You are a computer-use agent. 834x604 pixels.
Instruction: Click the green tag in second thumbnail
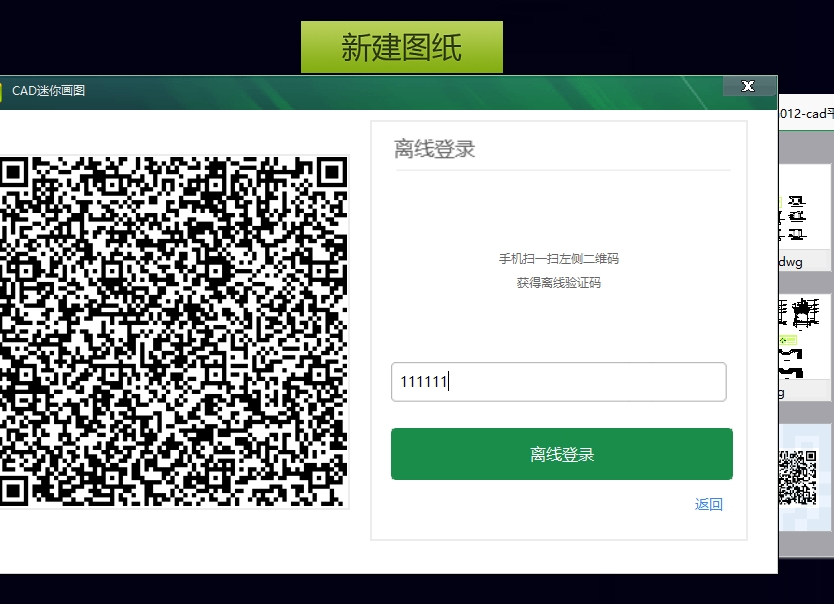tap(788, 340)
